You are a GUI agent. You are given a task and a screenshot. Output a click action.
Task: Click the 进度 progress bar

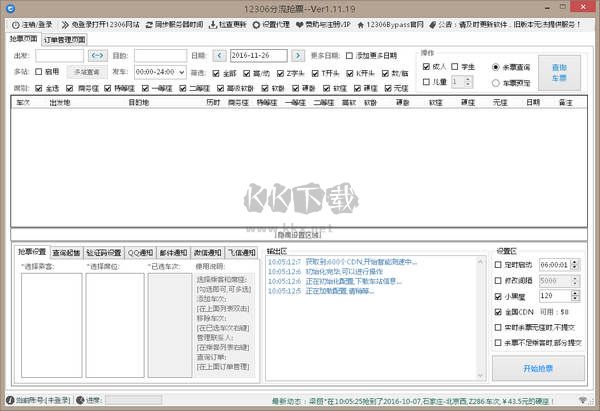(x=134, y=400)
